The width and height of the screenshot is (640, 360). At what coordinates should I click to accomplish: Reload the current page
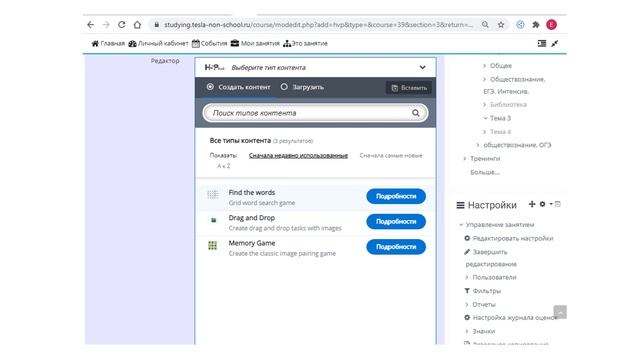coord(122,25)
